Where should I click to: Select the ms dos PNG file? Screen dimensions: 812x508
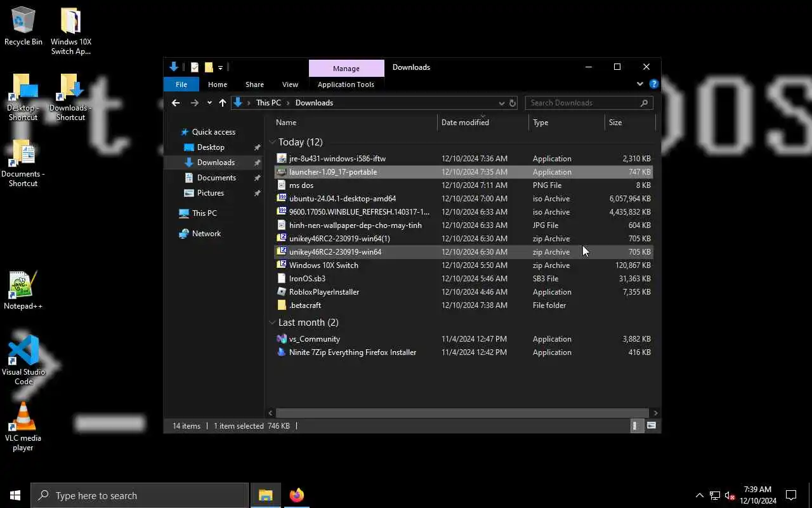463,185
